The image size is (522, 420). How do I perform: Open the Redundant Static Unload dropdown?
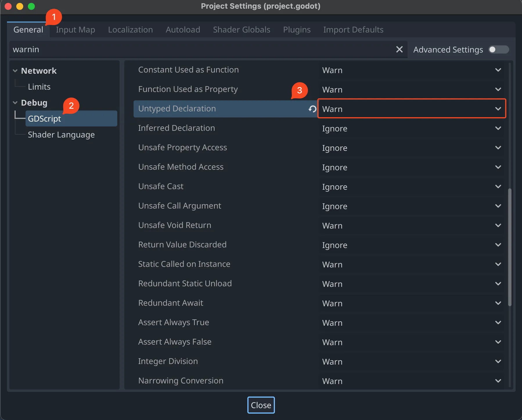(x=412, y=284)
